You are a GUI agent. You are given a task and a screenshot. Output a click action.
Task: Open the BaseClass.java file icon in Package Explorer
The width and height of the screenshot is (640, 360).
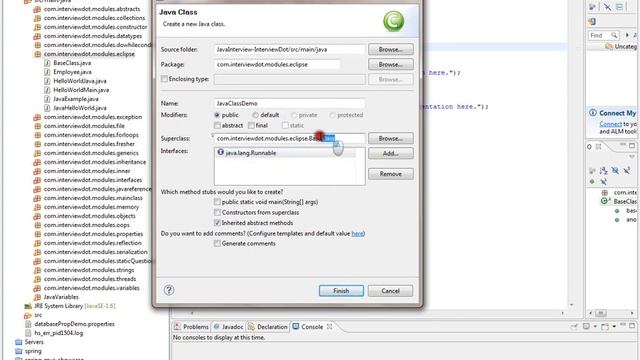tap(47, 63)
